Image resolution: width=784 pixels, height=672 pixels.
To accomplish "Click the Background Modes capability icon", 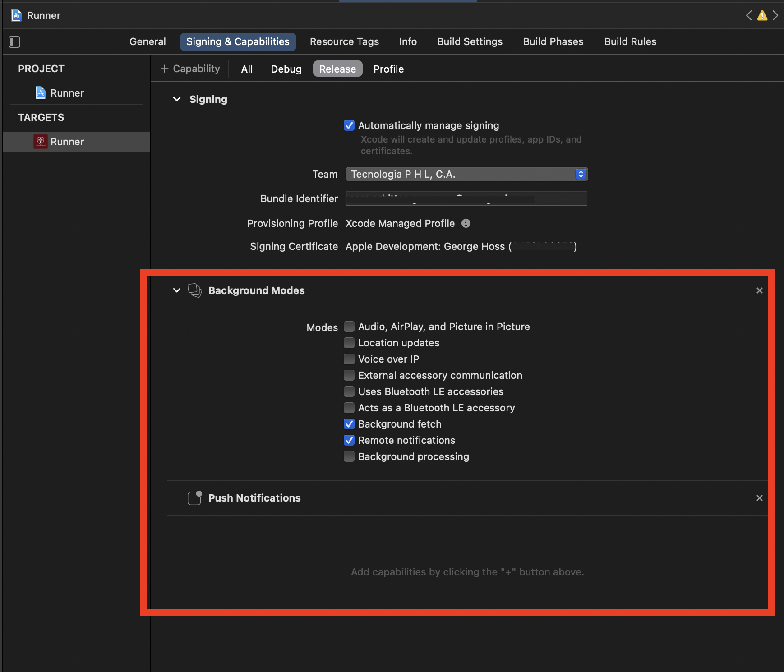I will click(194, 290).
